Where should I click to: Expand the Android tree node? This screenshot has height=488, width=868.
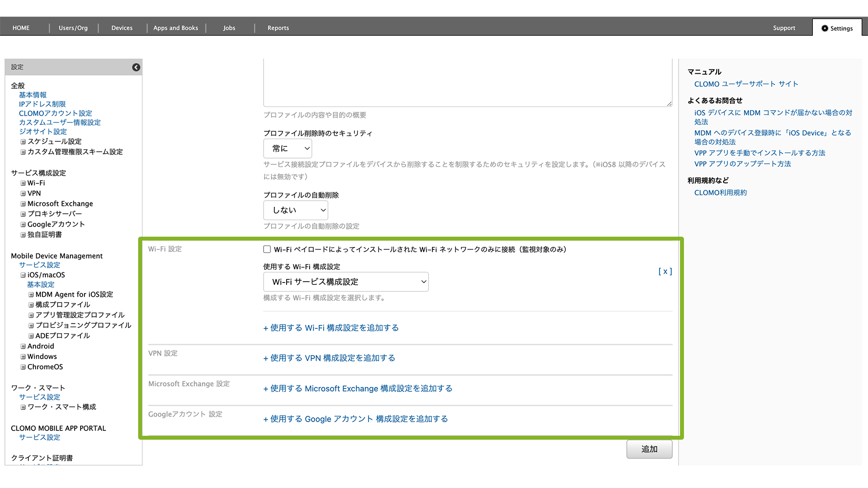click(x=23, y=346)
